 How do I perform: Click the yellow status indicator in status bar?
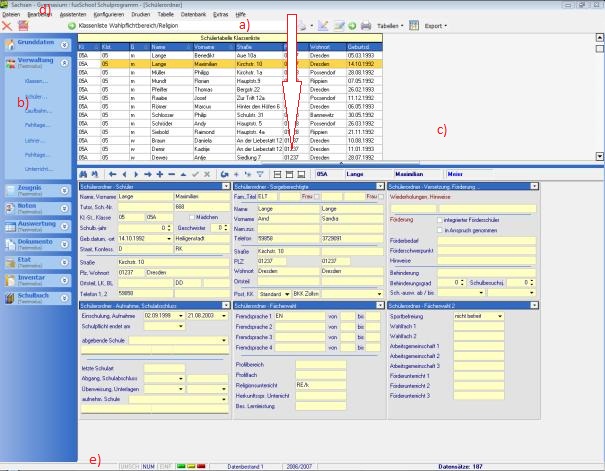point(191,466)
